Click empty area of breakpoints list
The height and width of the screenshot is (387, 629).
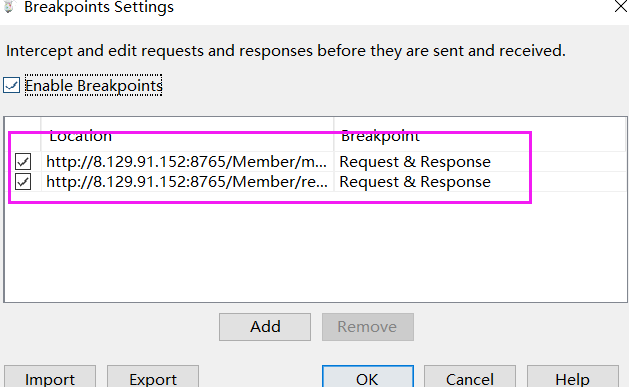(x=315, y=249)
